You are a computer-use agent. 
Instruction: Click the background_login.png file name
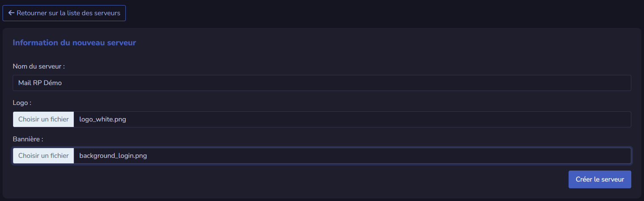[x=113, y=156]
